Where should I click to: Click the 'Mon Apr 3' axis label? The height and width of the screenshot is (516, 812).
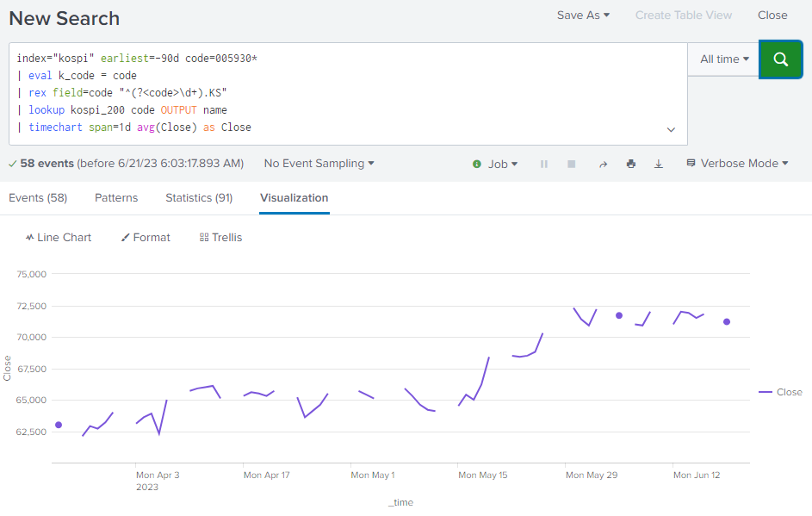(x=158, y=475)
